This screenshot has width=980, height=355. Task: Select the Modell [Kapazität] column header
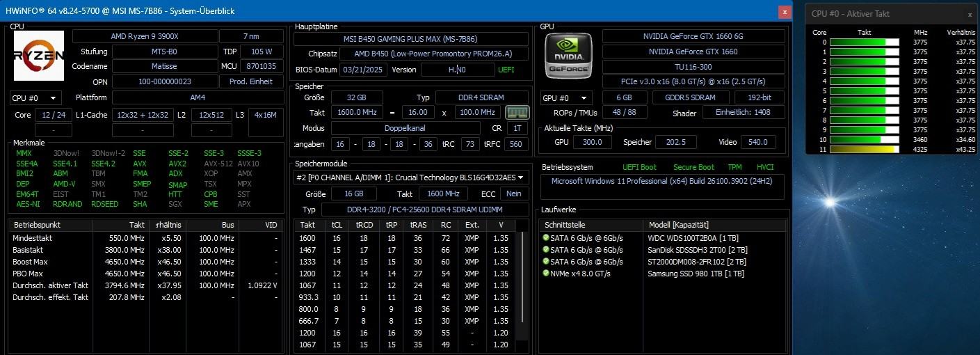point(715,226)
